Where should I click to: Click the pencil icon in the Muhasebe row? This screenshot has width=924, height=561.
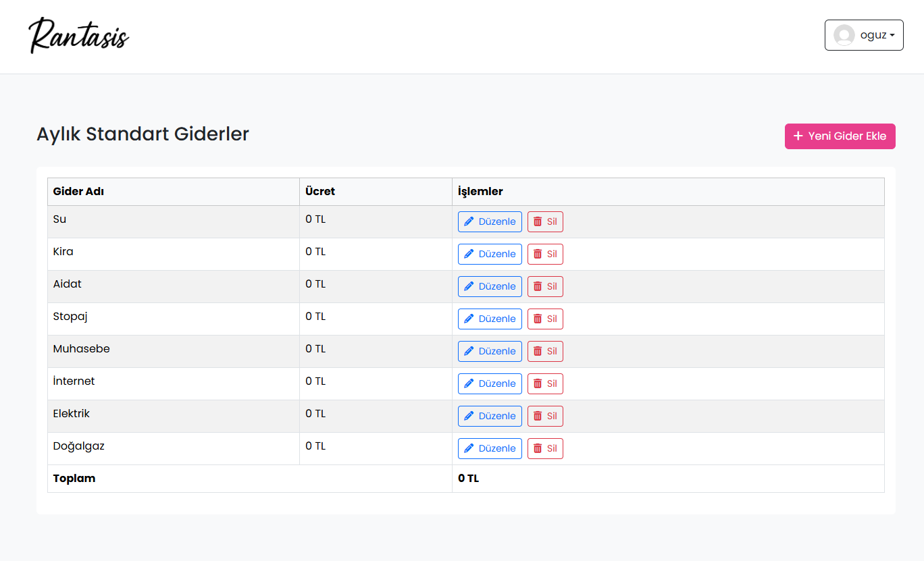pos(469,351)
